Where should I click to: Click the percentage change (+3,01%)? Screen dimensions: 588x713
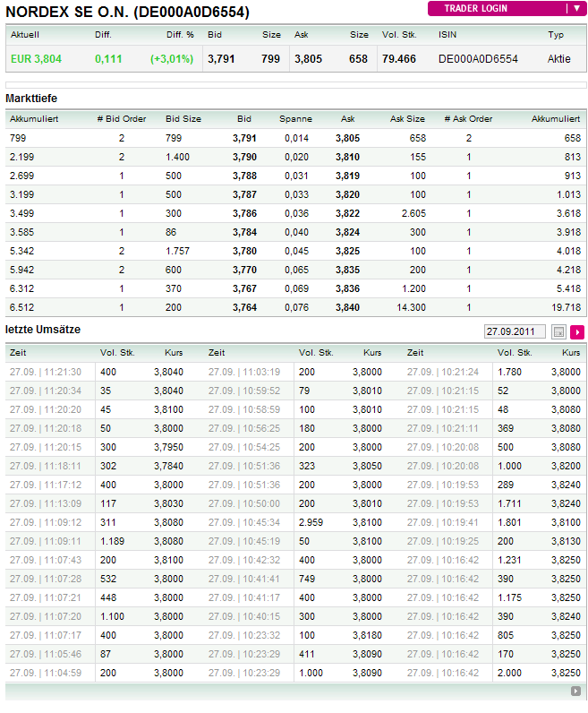172,58
